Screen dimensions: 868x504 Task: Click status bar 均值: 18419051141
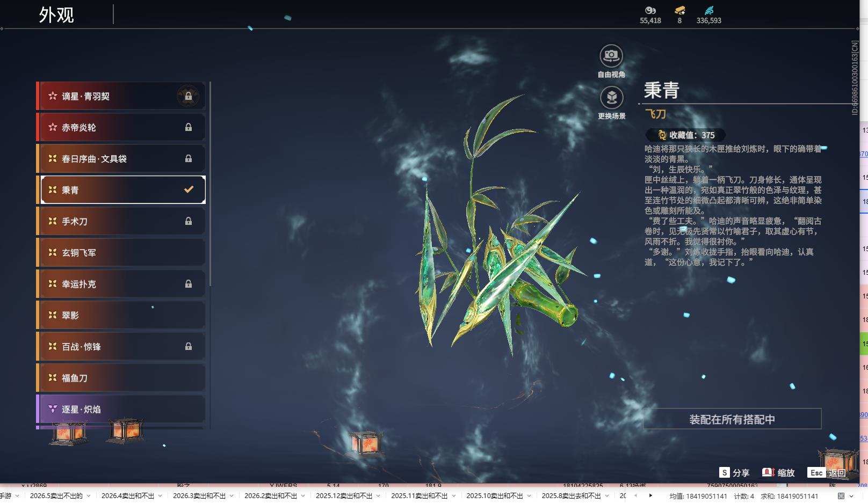[698, 496]
